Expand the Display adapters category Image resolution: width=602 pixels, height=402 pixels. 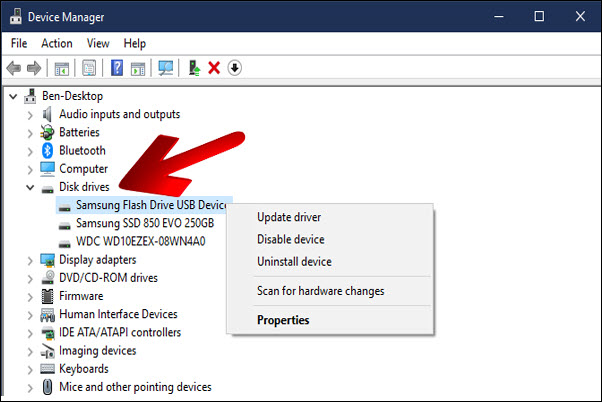click(28, 260)
